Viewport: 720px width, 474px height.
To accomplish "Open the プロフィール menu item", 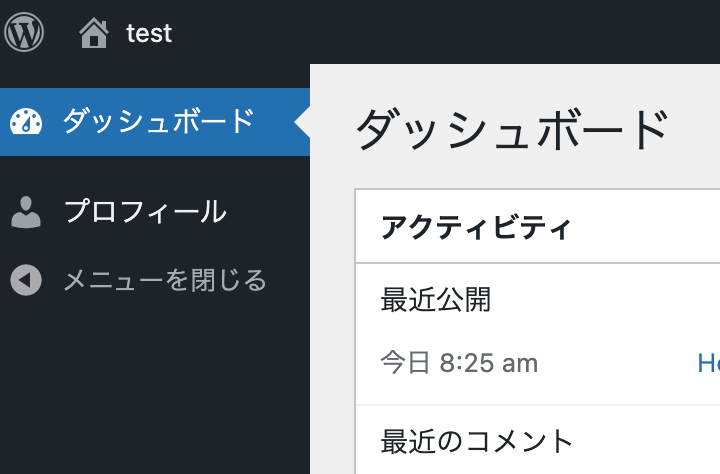I will coord(145,212).
